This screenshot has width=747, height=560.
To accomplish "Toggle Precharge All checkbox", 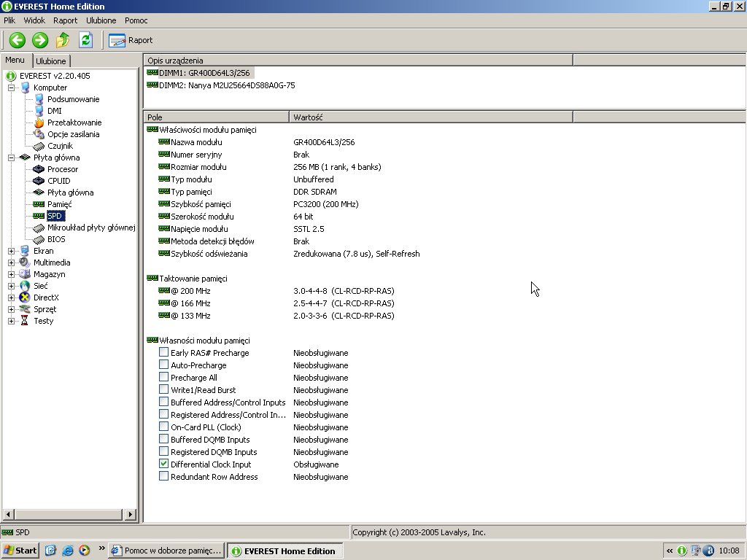I will [x=163, y=377].
